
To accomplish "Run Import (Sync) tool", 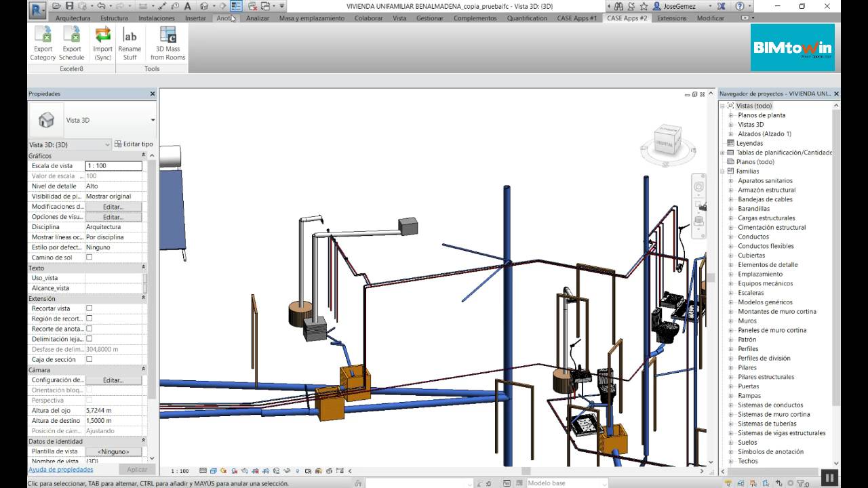I will [103, 43].
